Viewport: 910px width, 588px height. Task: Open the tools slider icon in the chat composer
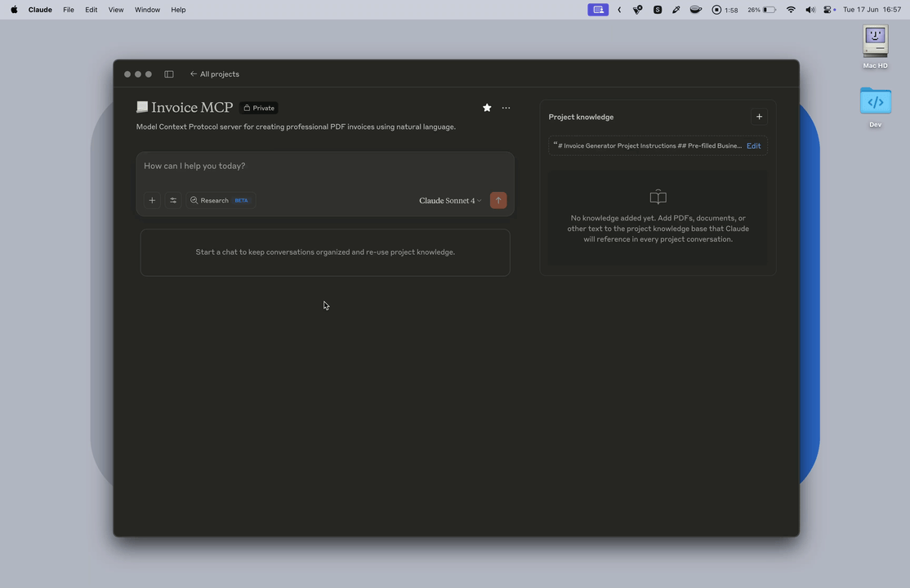172,200
